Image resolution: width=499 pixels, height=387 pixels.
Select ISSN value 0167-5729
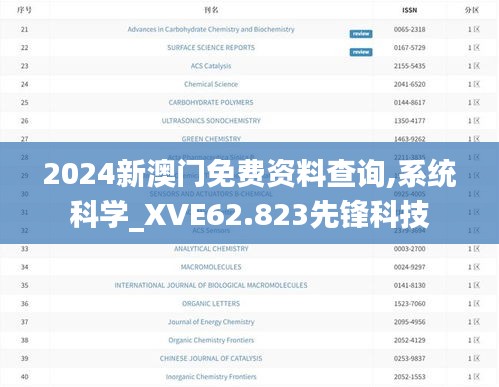click(x=409, y=48)
